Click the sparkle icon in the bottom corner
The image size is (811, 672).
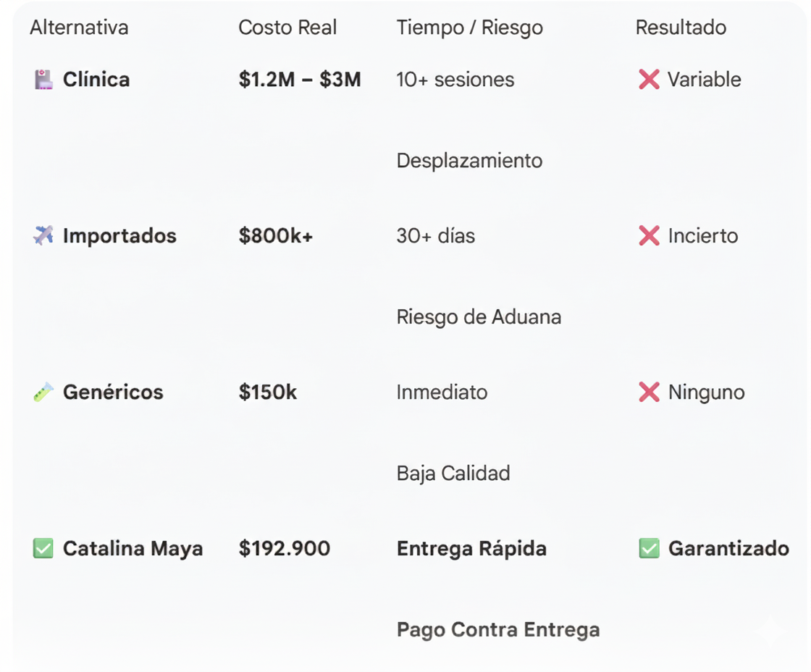click(x=770, y=630)
